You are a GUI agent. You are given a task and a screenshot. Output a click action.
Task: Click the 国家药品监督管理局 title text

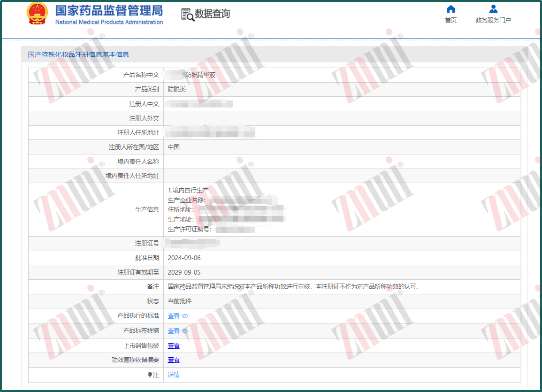[109, 11]
